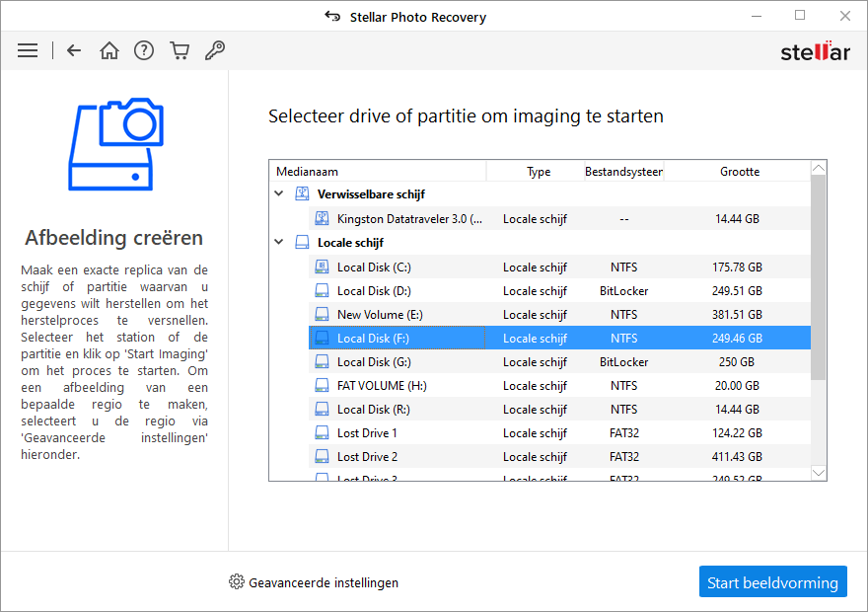Click the drive list scrollbar thumb
868x612 pixels.
(x=819, y=278)
